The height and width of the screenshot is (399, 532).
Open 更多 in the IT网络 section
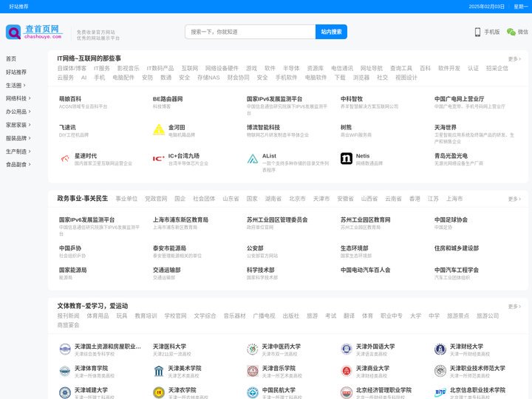click(514, 58)
